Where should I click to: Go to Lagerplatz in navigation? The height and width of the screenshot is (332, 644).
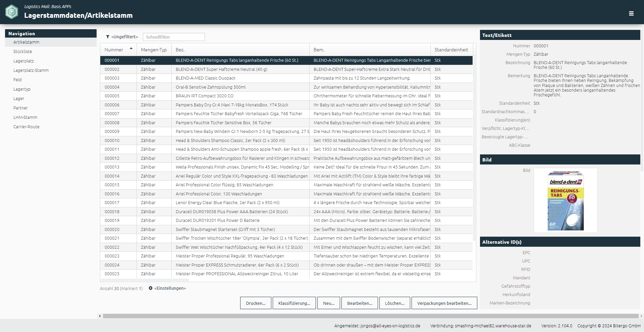(x=51, y=61)
